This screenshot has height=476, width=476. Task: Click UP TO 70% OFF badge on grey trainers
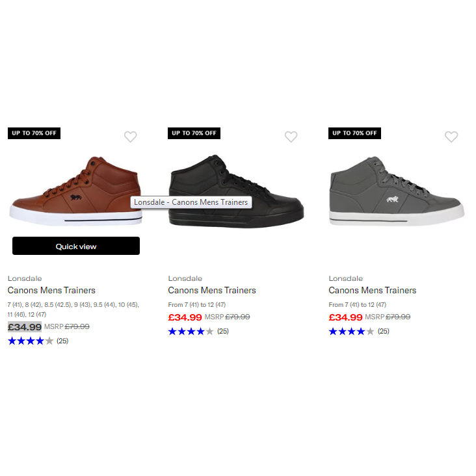(x=354, y=133)
